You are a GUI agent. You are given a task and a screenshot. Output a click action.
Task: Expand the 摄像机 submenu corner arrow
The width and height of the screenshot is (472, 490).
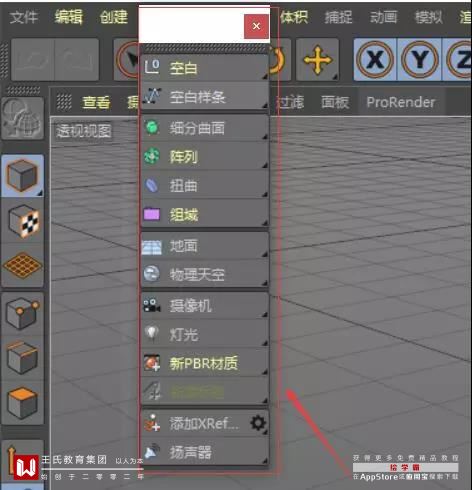(x=265, y=314)
